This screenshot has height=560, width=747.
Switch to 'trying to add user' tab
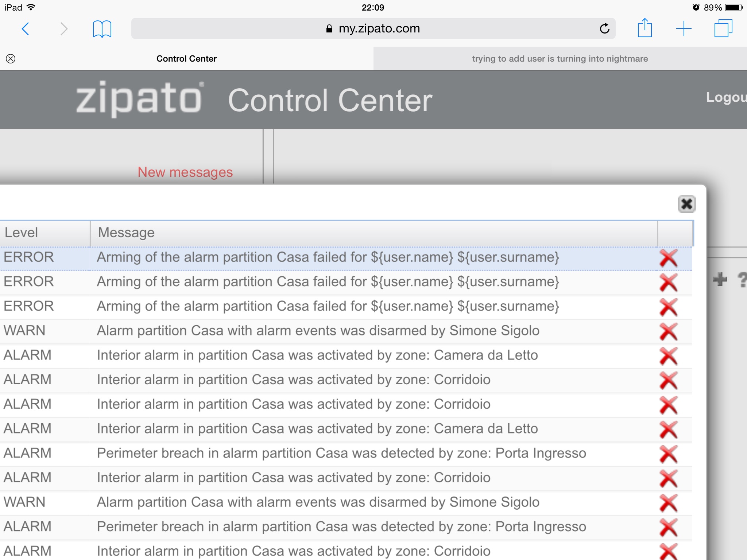pos(560,59)
